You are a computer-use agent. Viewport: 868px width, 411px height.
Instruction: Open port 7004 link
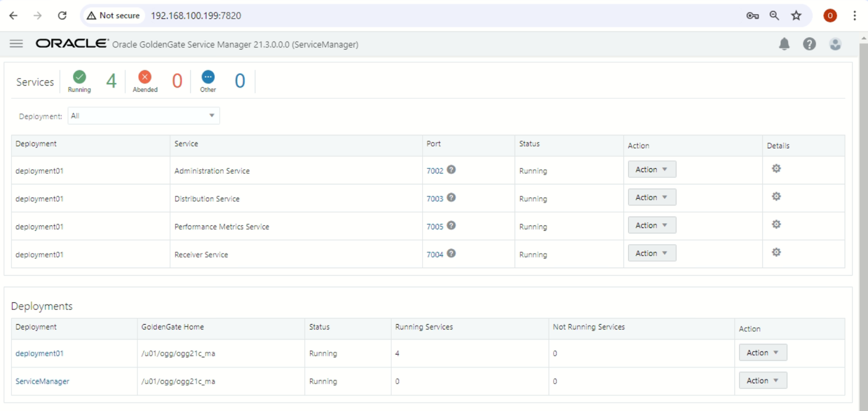point(435,255)
